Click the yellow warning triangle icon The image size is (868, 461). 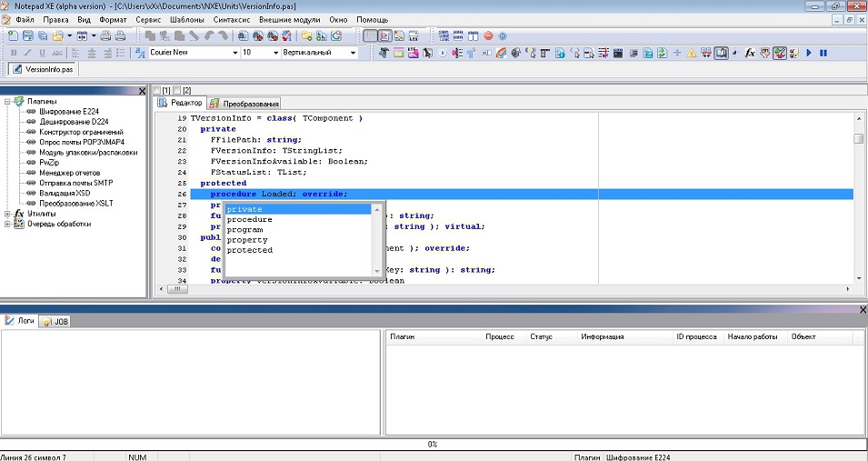click(x=692, y=53)
